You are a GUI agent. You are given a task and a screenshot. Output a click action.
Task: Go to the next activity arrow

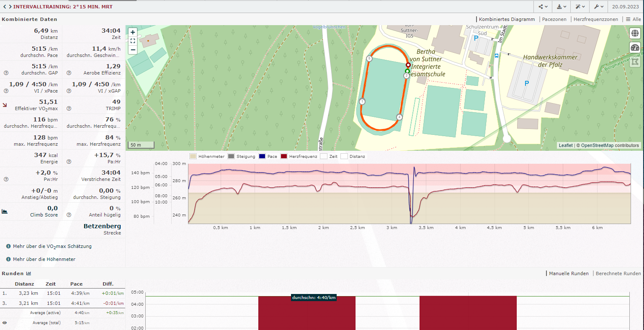pyautogui.click(x=10, y=7)
